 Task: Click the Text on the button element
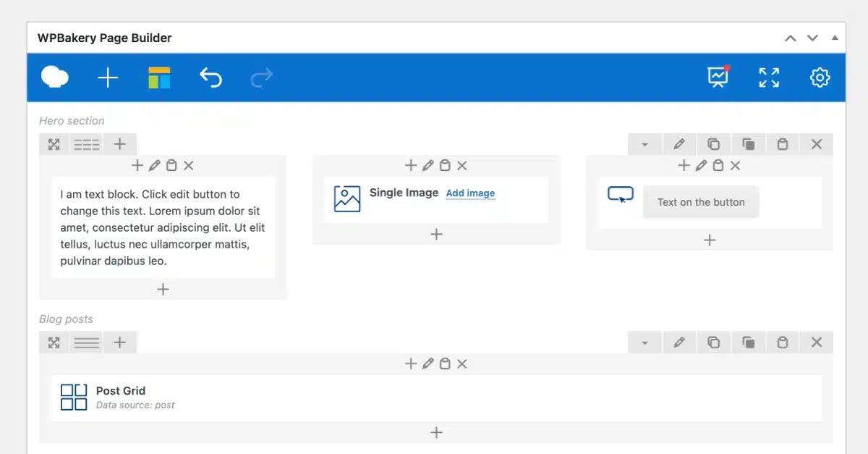tap(700, 202)
